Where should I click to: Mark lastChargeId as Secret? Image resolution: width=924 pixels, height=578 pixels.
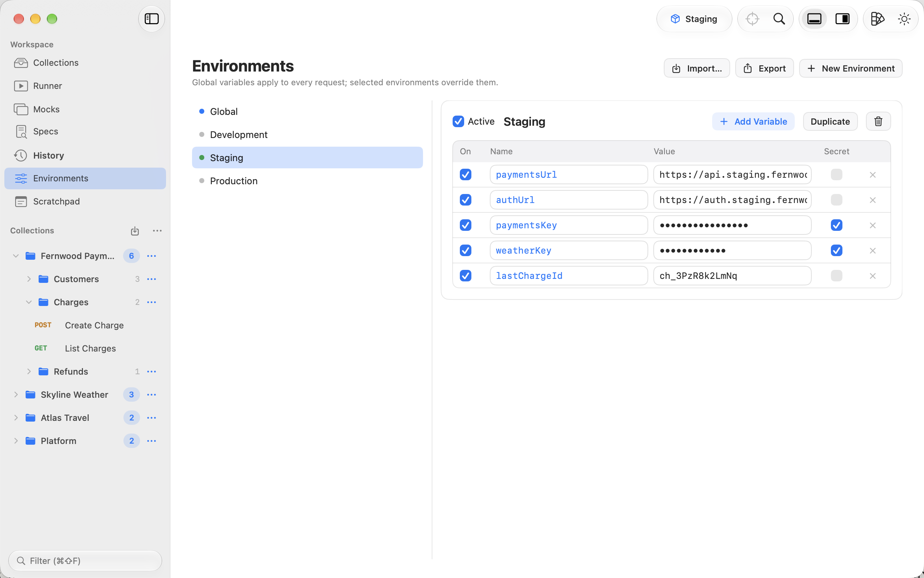point(836,276)
